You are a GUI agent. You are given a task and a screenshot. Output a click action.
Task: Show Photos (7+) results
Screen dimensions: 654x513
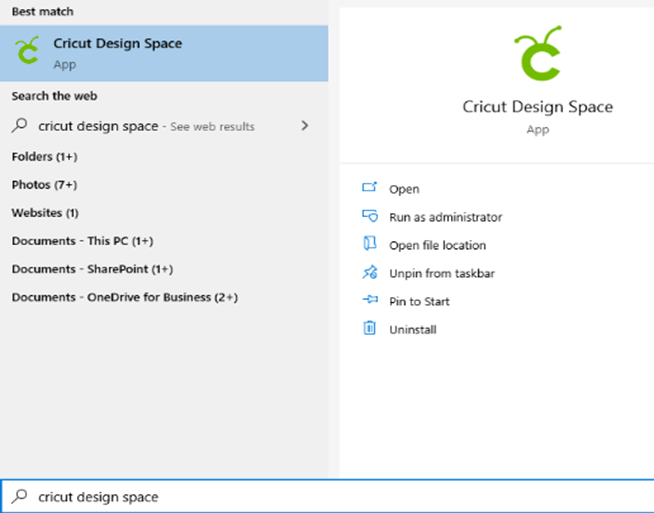tap(44, 185)
